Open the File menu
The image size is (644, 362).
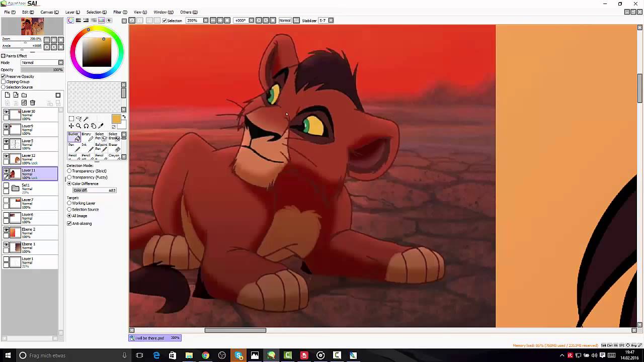click(10, 12)
